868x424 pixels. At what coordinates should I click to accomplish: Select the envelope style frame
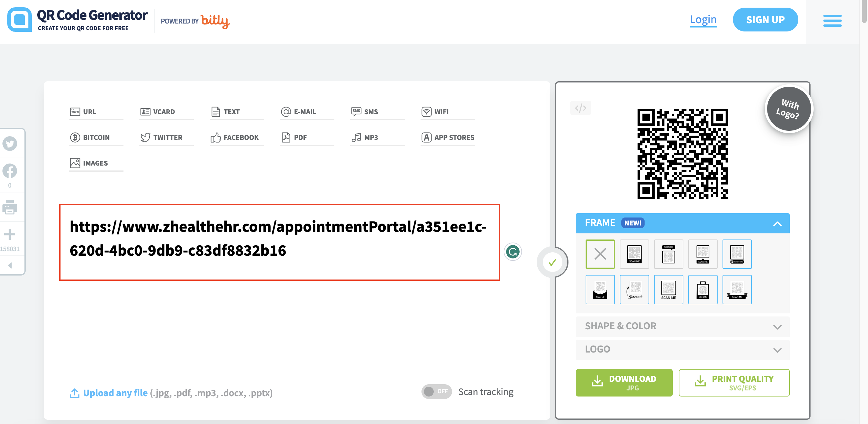tap(600, 290)
